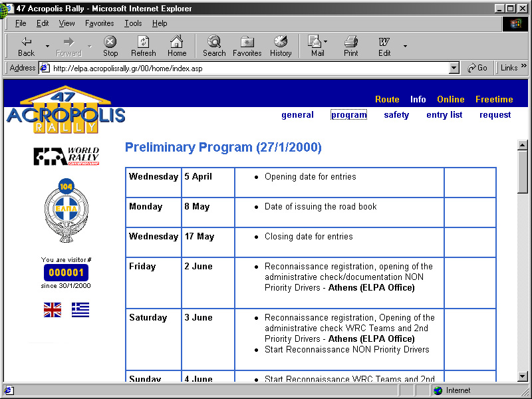Viewport: 532px width, 399px height.
Task: Expand the Mail button dropdown arrow
Action: [326, 41]
